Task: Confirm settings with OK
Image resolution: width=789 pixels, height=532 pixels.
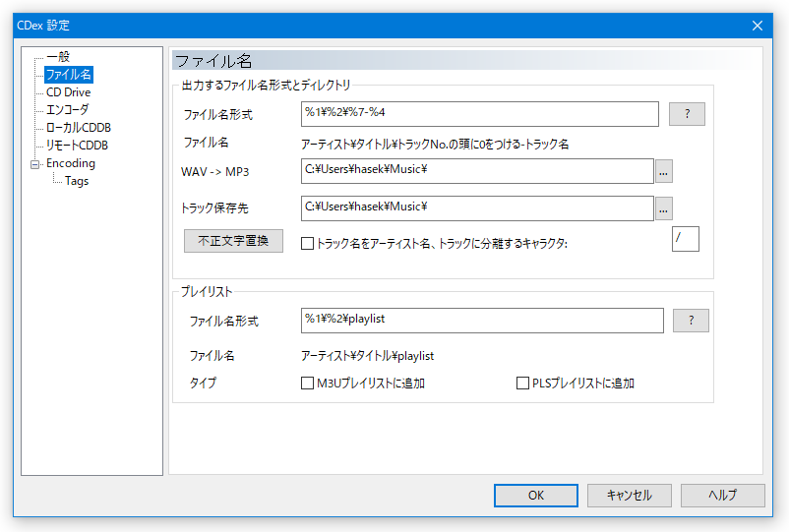Action: point(536,496)
